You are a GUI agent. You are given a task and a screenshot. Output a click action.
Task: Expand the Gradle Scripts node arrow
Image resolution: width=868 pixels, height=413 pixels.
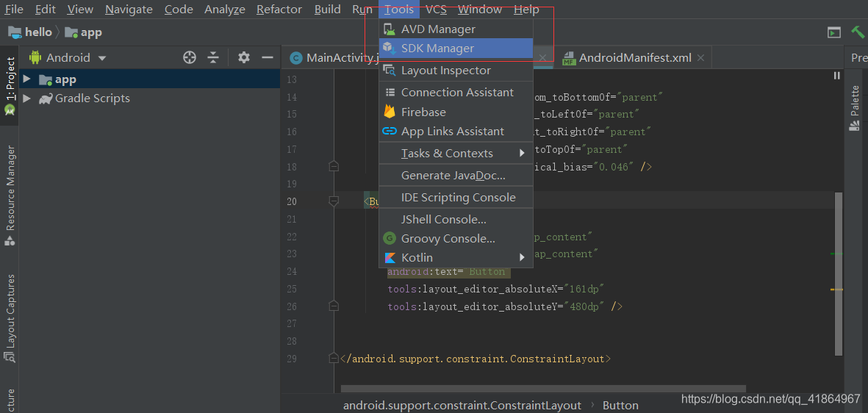point(26,98)
